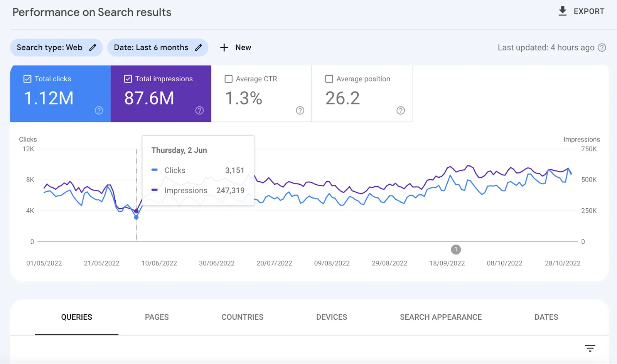The image size is (617, 364).
Task: Open the Date: Last 6 months filter chip
Action: 151,47
